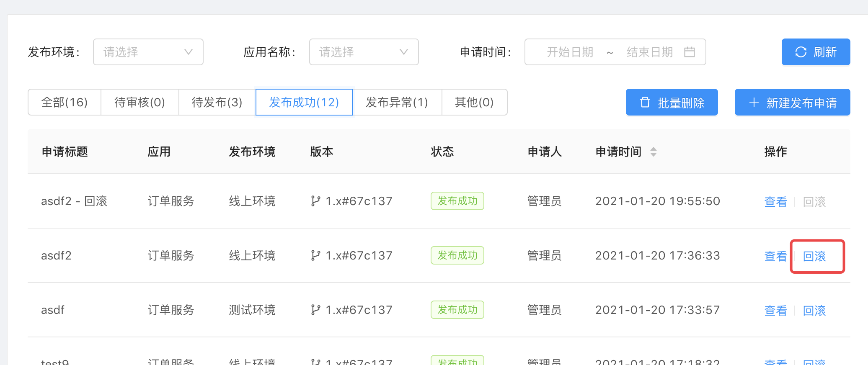Select the 待审核(0) tab
This screenshot has height=365, width=868.
[x=140, y=102]
